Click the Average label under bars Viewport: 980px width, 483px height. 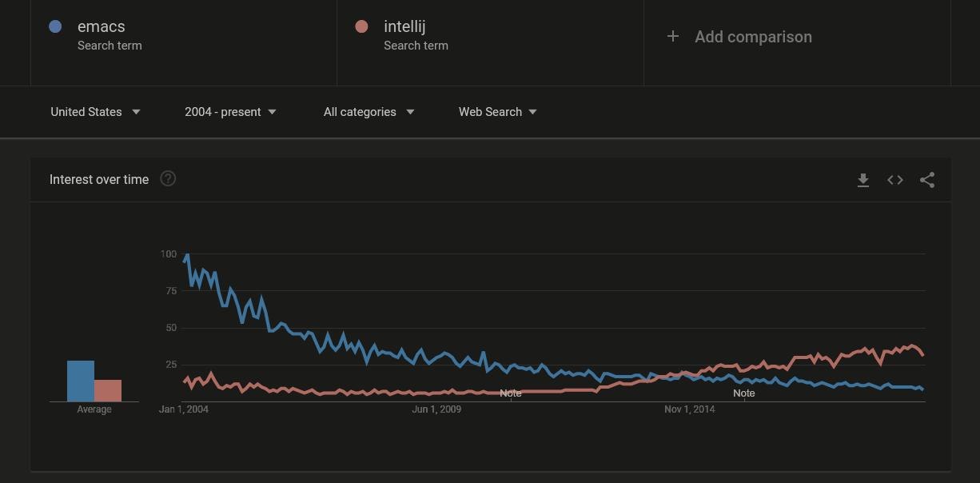(94, 409)
